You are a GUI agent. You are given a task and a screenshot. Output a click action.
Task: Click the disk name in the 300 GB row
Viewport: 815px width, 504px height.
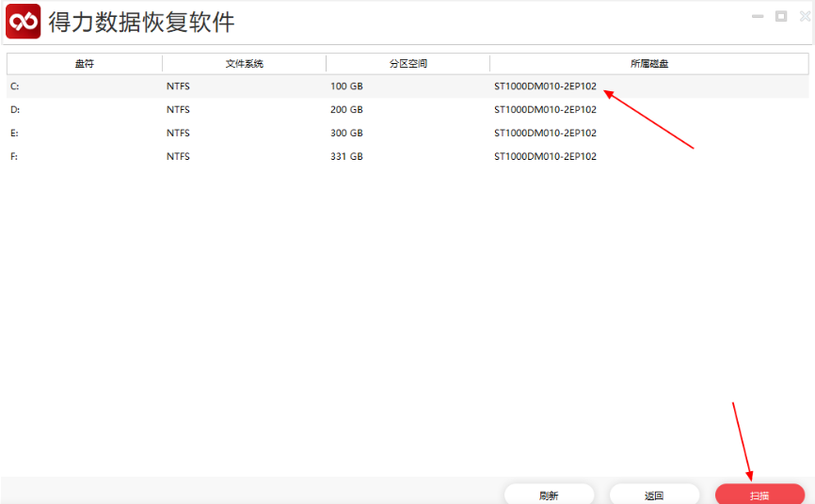(545, 134)
